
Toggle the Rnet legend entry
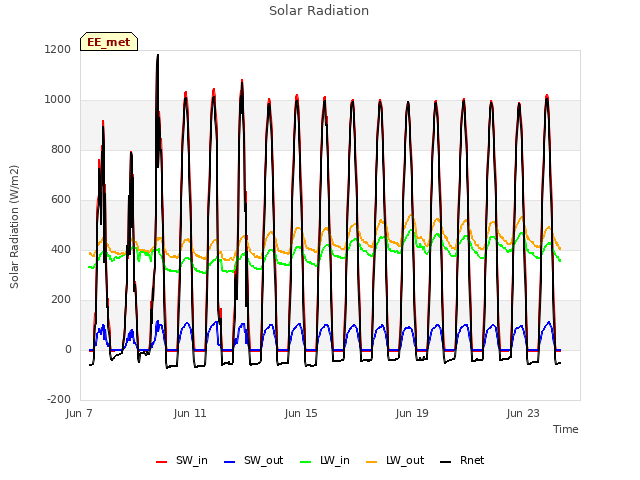pyautogui.click(x=462, y=460)
